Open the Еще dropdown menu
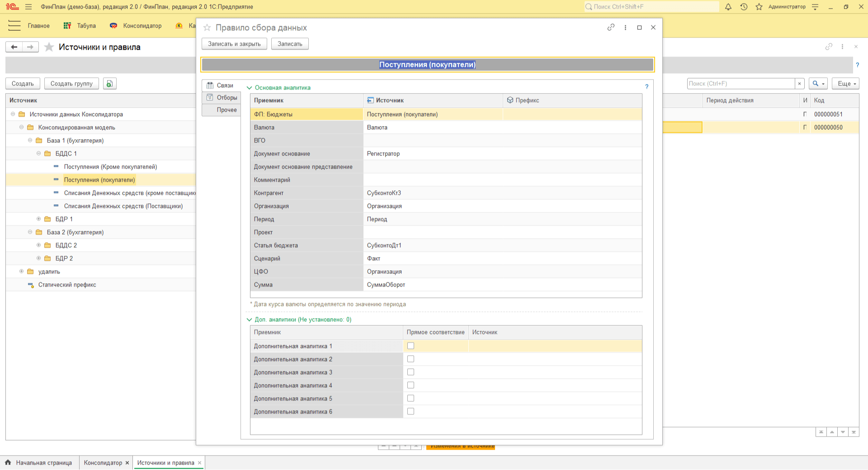This screenshot has width=868, height=470. coord(845,84)
